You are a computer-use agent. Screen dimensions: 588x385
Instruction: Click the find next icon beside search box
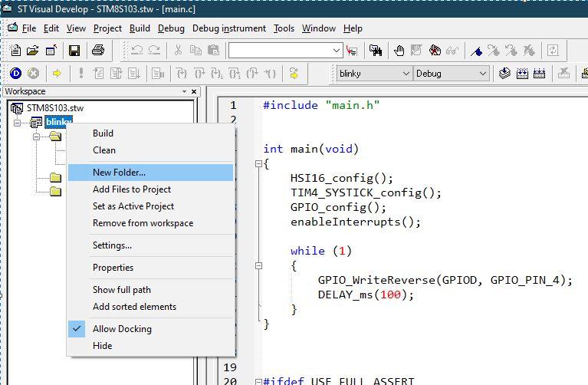click(352, 51)
